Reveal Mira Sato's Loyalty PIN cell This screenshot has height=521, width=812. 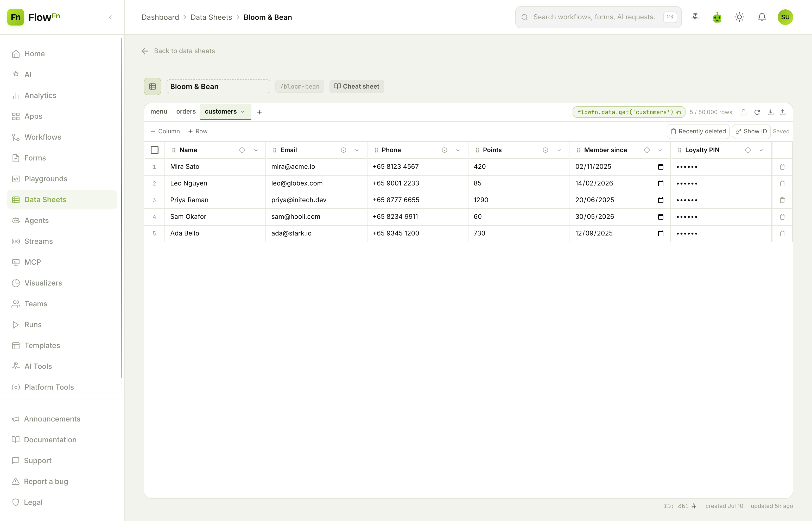click(721, 167)
